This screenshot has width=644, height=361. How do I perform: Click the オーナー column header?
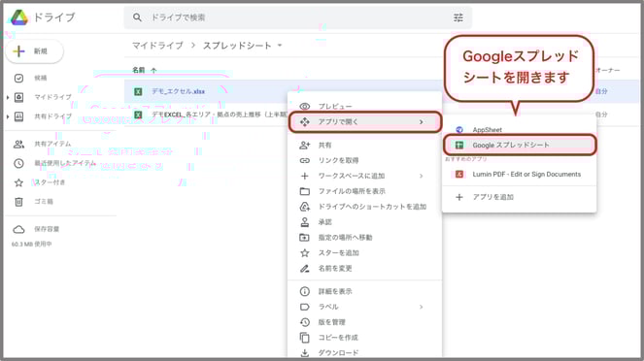(x=607, y=70)
